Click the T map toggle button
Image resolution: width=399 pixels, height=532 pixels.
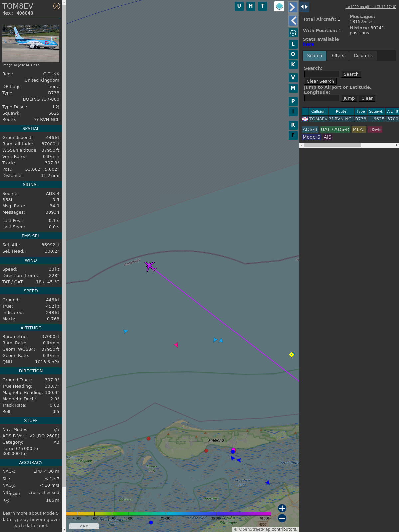point(263,6)
